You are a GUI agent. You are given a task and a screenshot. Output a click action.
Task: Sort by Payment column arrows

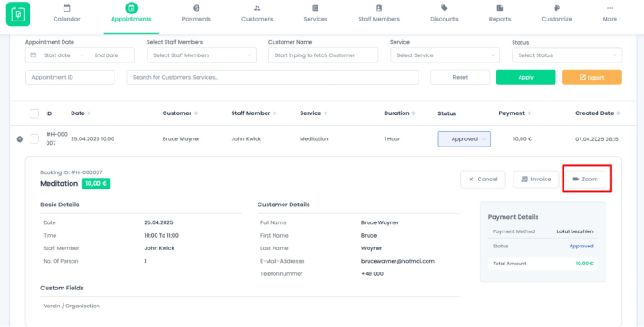click(530, 113)
